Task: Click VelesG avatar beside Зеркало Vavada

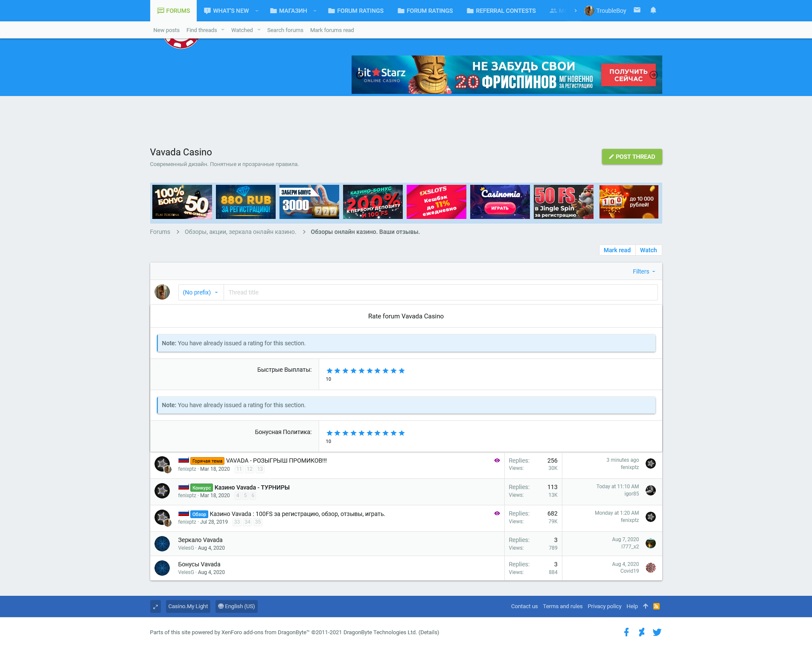Action: (x=162, y=543)
